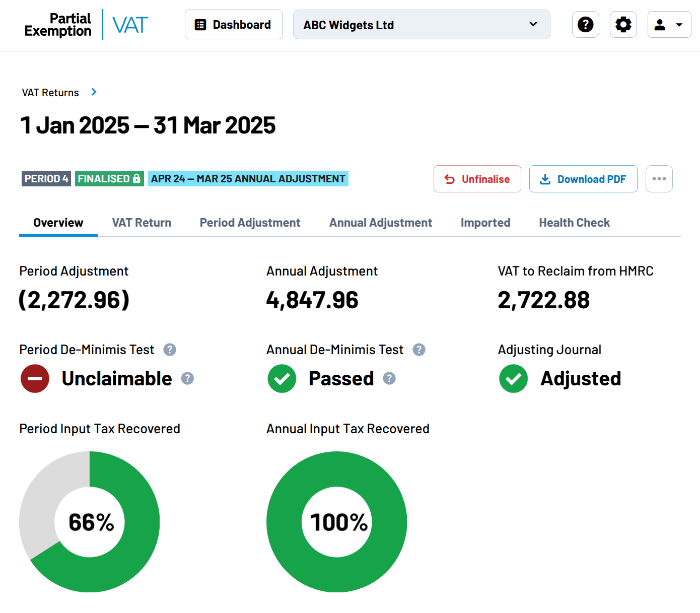This screenshot has width=700, height=613.
Task: Click the help icon next to Passed
Action: 389,379
